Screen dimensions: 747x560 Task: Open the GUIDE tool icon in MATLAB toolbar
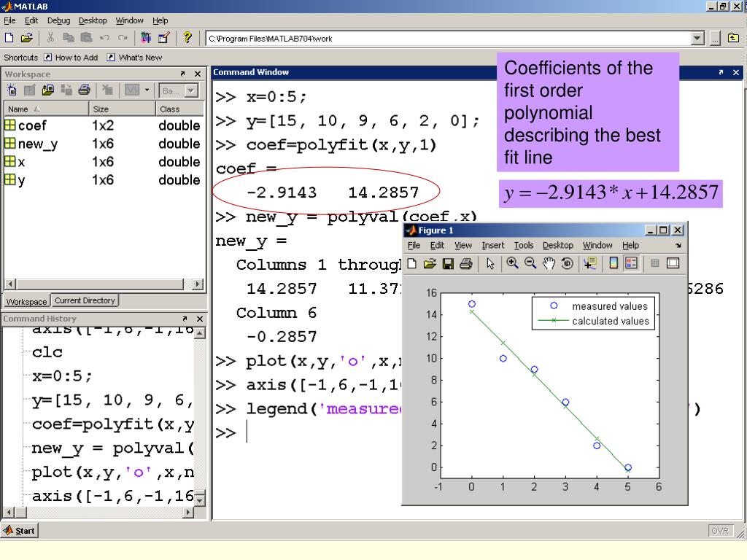[164, 38]
